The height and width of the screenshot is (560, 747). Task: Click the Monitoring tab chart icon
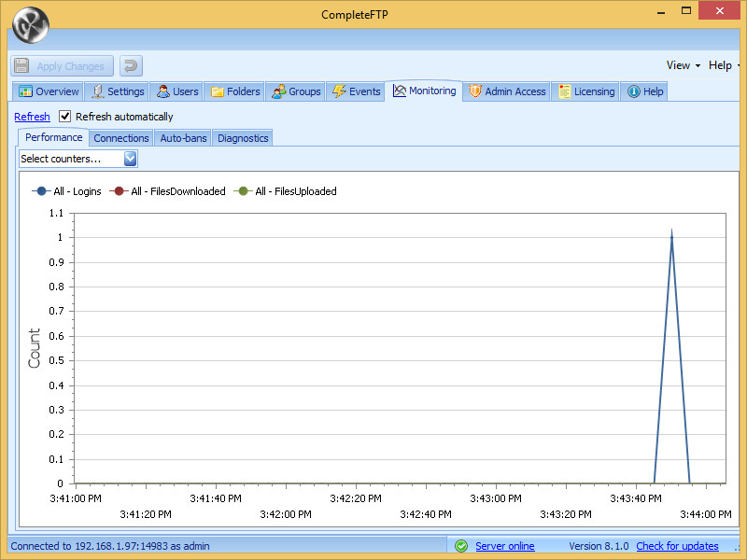pyautogui.click(x=400, y=91)
